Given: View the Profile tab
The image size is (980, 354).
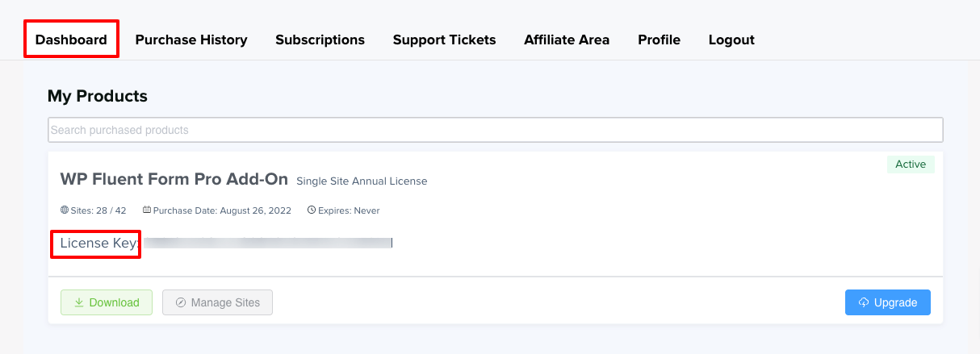Looking at the screenshot, I should tap(659, 40).
